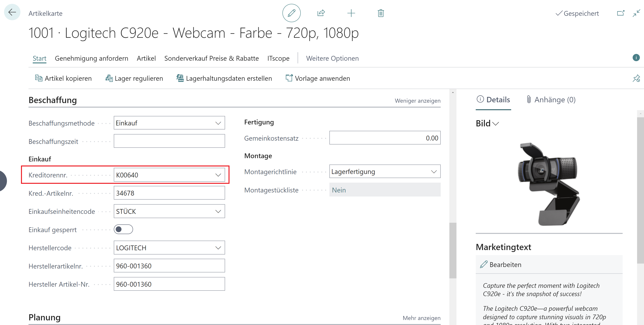Click the Beschaffungszeit input field

[x=169, y=141]
